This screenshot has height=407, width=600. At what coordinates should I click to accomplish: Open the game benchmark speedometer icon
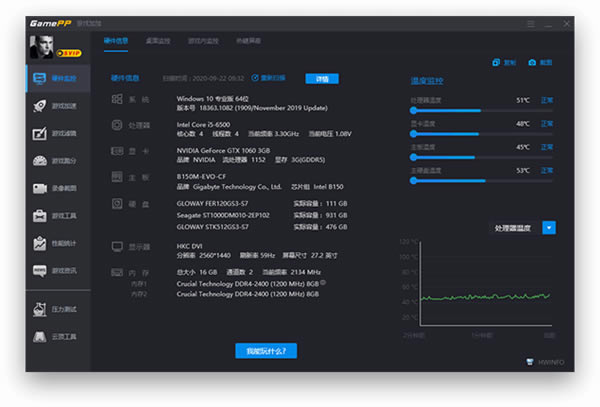(x=39, y=161)
